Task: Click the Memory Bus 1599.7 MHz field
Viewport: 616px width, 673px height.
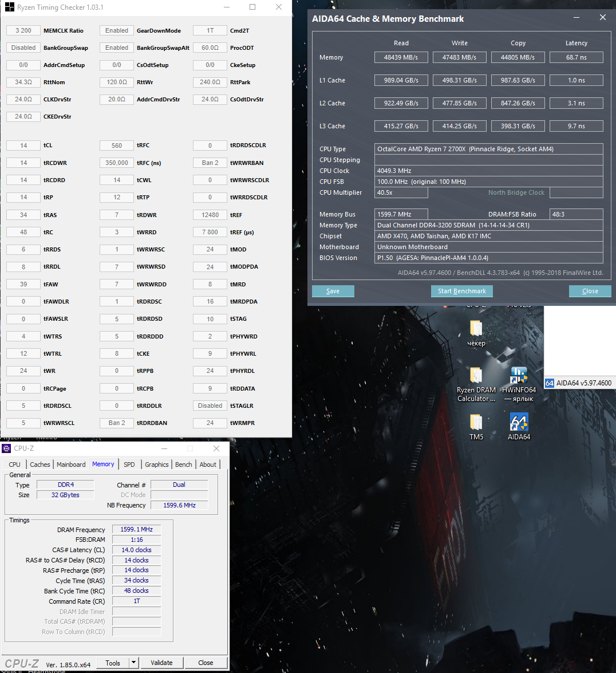Action: tap(401, 214)
